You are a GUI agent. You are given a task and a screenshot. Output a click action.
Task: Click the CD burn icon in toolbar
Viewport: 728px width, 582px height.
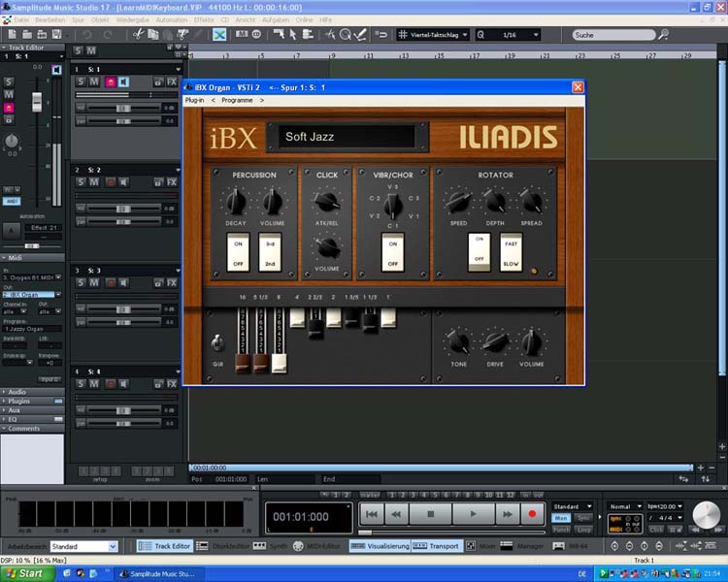(256, 34)
